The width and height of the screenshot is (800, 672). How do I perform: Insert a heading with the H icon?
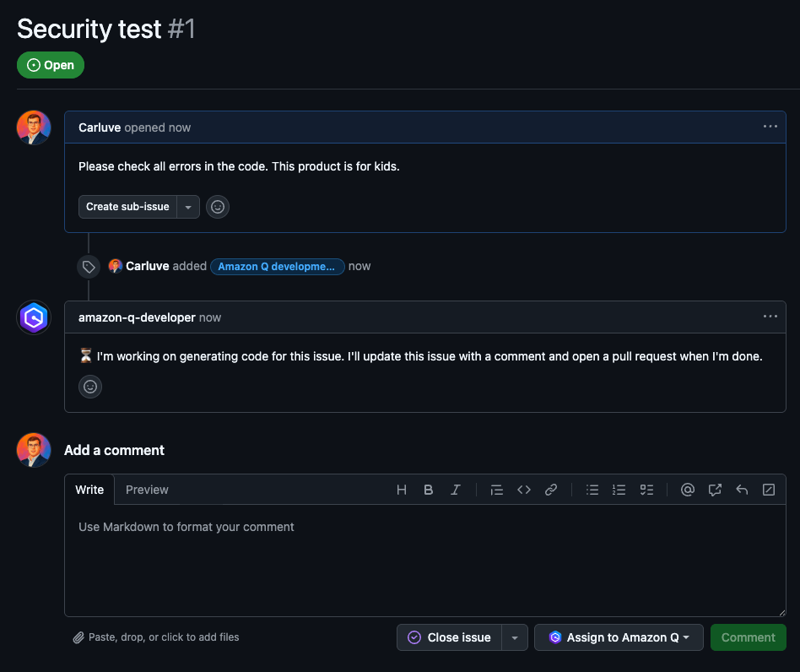pyautogui.click(x=401, y=490)
